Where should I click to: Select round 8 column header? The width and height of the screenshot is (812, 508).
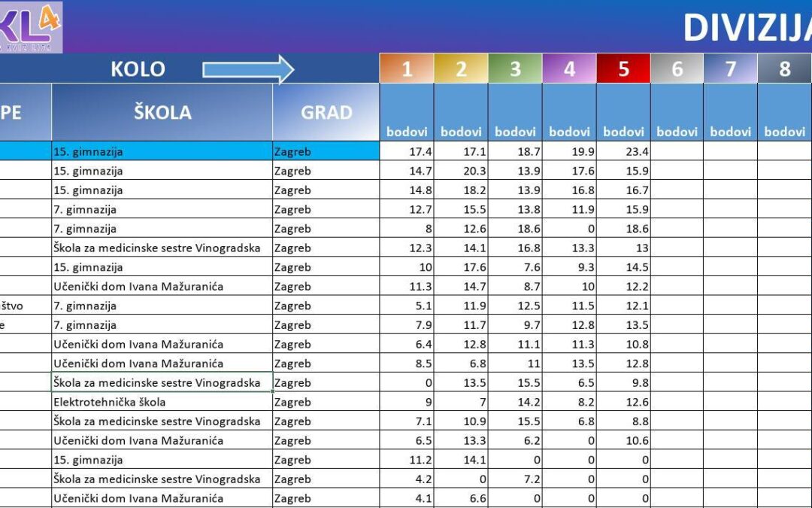(x=784, y=68)
